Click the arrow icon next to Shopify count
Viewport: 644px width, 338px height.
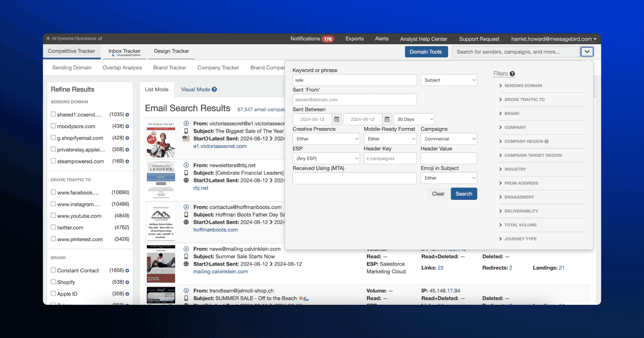[127, 282]
